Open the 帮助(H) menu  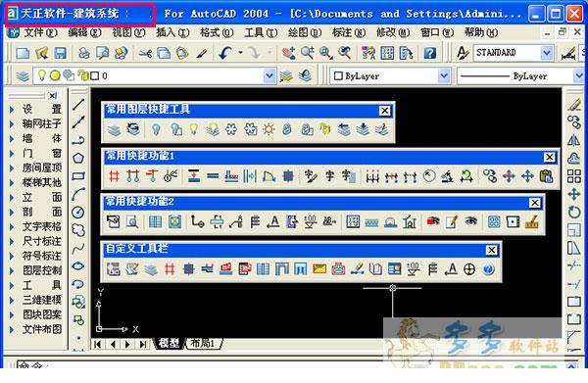click(x=481, y=33)
